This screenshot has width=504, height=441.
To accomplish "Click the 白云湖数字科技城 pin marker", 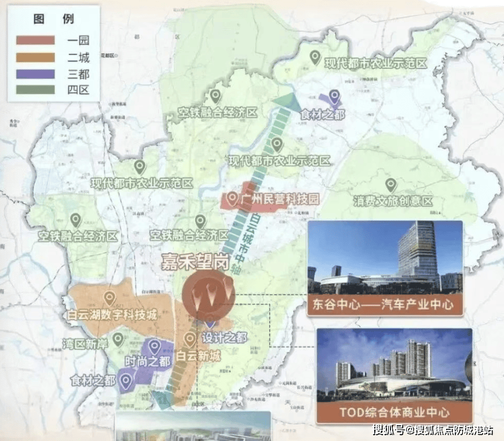I will (109, 298).
